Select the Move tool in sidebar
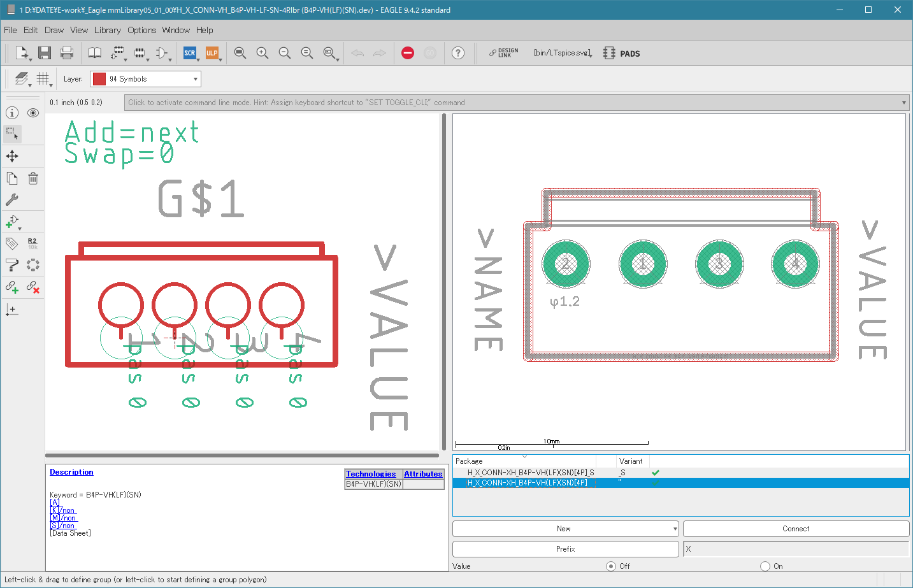913x588 pixels. click(12, 156)
